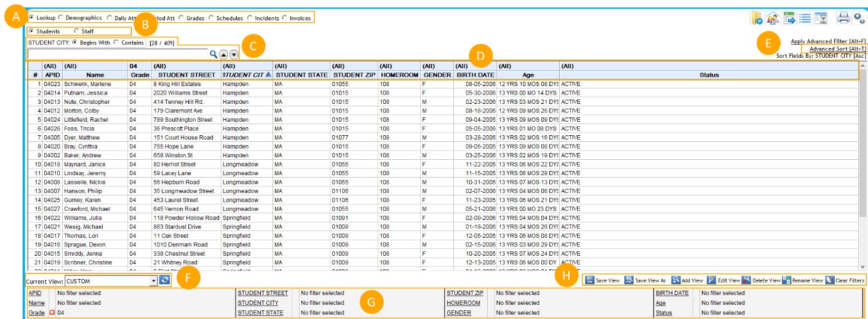Remove Grade filter via red X icon

point(52,313)
